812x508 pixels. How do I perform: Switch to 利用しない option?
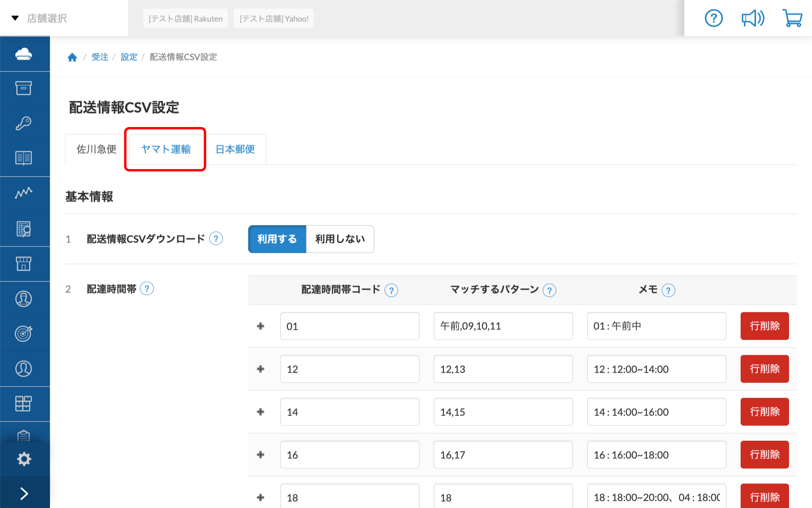coord(339,239)
